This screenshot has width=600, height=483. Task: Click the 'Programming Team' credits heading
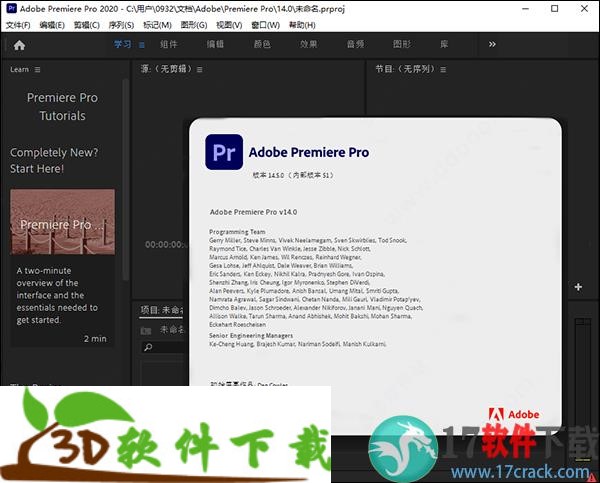(x=237, y=232)
